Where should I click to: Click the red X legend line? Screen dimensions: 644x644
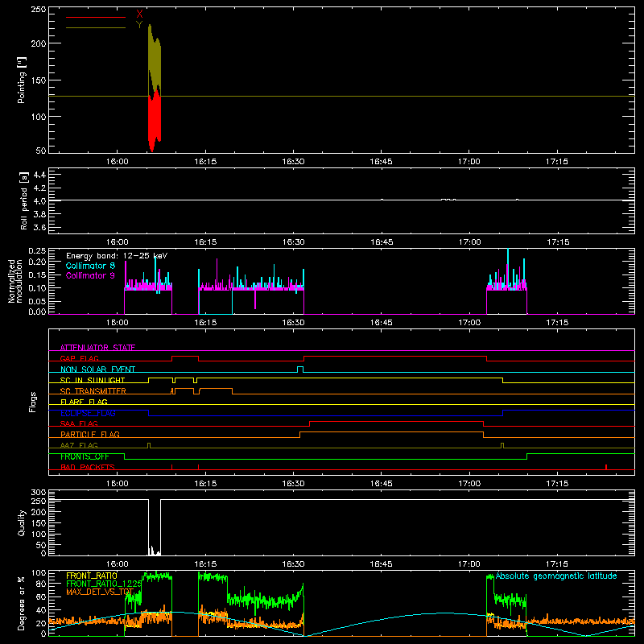click(x=96, y=17)
